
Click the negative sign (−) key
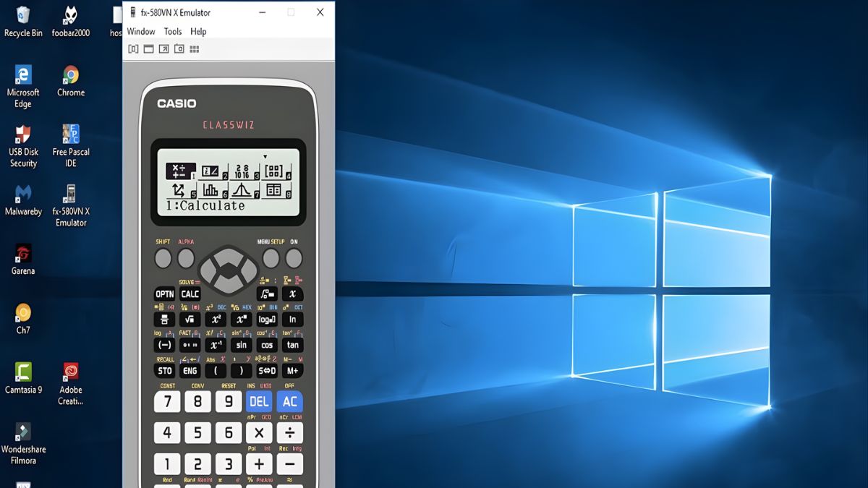click(x=165, y=345)
